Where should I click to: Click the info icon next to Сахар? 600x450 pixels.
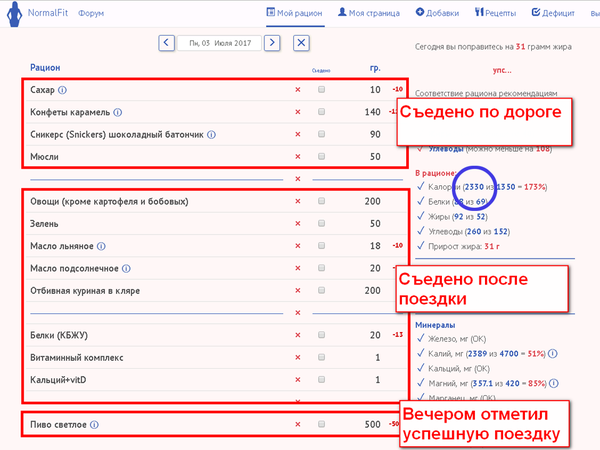tap(62, 90)
